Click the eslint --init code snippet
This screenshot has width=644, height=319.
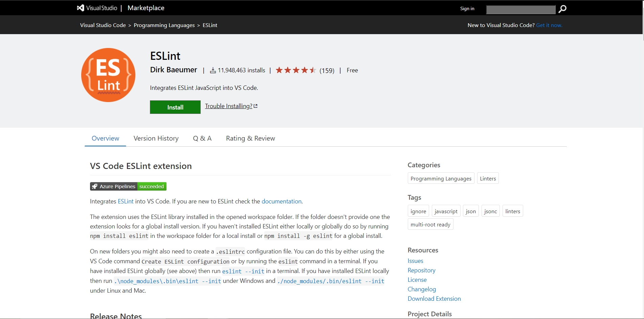pos(243,271)
